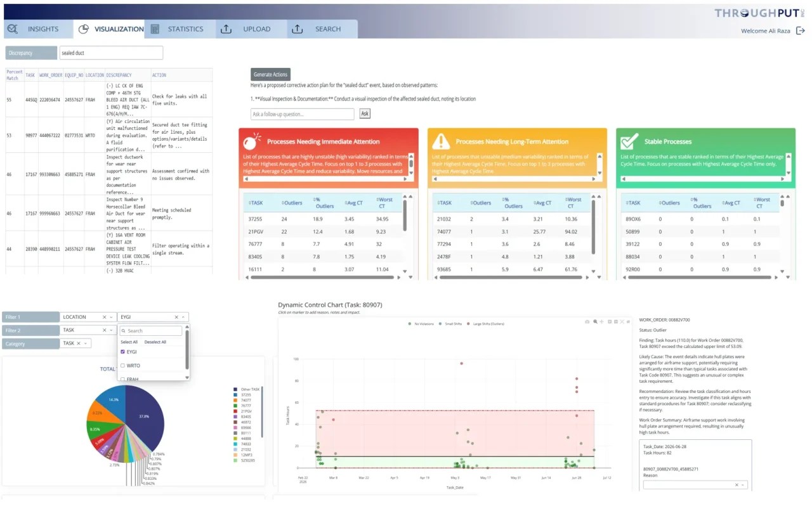Image resolution: width=812 pixels, height=516 pixels.
Task: Click Deselect All in the filter dropdown
Action: click(x=155, y=342)
